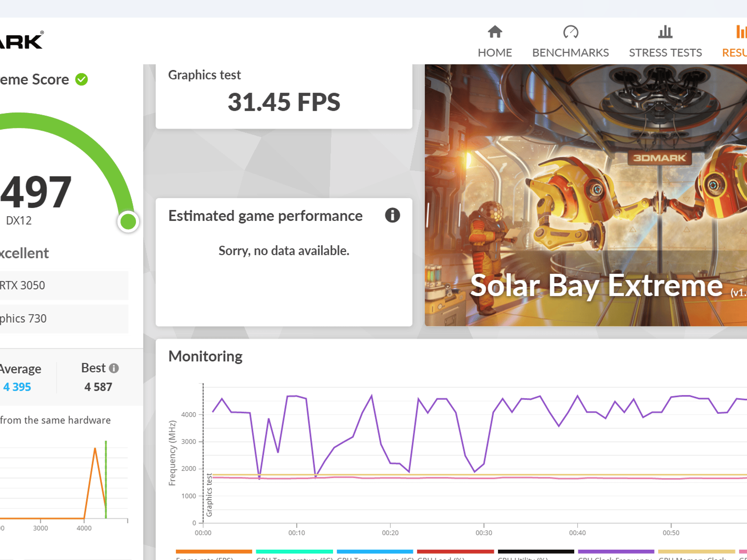Click the info icon beside Best
The image size is (747, 560).
(114, 368)
